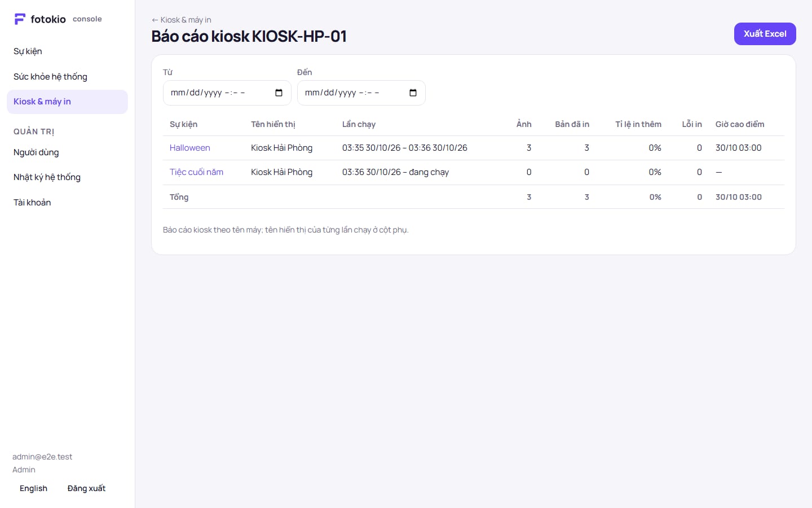
Task: Click peak hour 30/10 03:00 in Tổng row
Action: (x=738, y=197)
